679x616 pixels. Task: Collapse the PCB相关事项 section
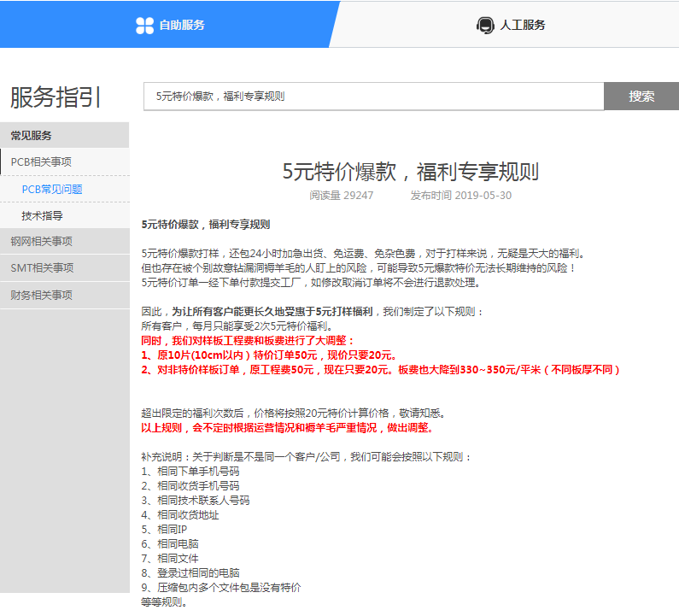pos(41,161)
